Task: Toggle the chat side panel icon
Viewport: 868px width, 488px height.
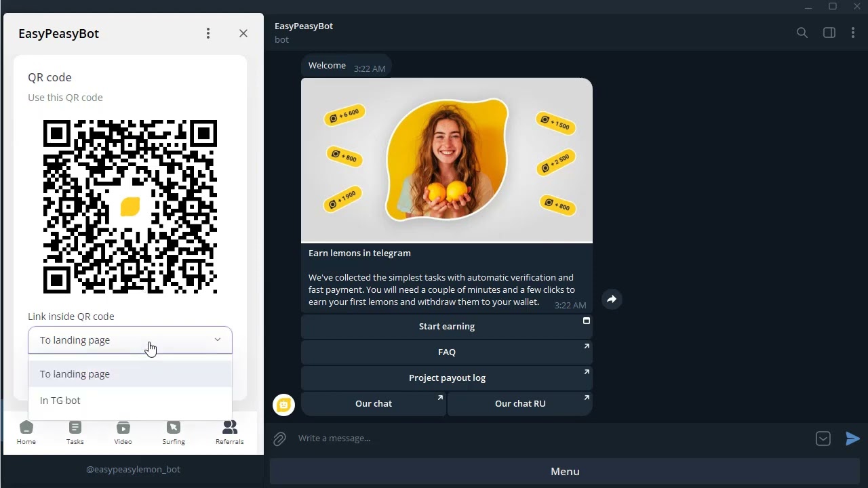Action: (829, 33)
